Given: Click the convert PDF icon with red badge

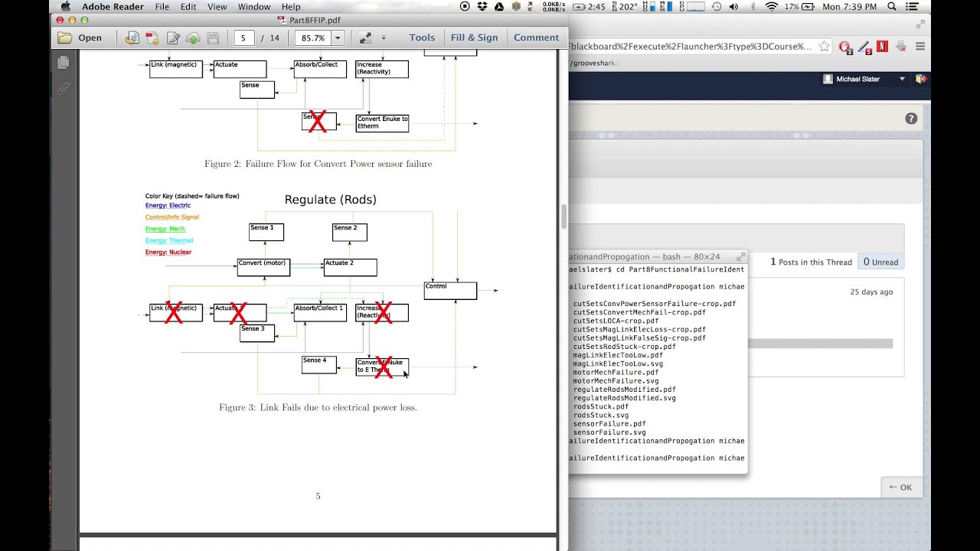Looking at the screenshot, I should [x=152, y=37].
